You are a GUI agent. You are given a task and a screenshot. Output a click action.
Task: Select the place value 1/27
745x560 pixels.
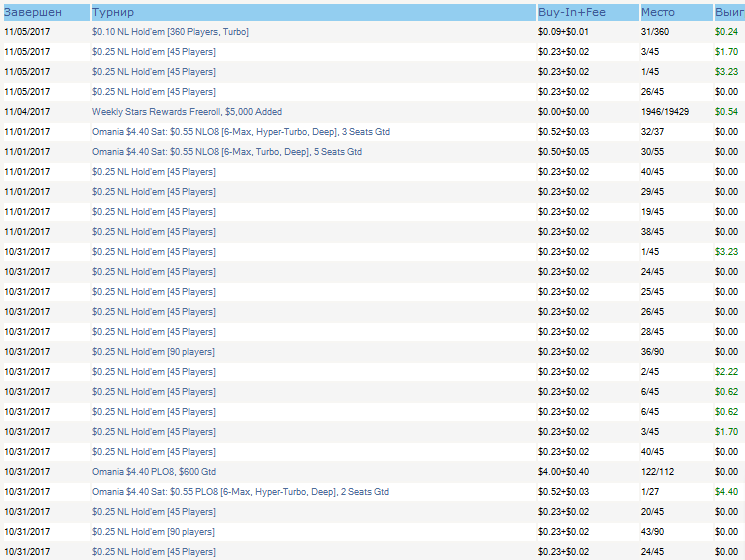[x=649, y=492]
